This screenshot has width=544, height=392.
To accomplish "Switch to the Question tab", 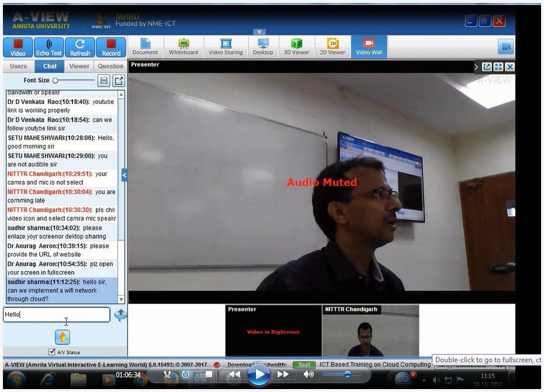I will [110, 66].
